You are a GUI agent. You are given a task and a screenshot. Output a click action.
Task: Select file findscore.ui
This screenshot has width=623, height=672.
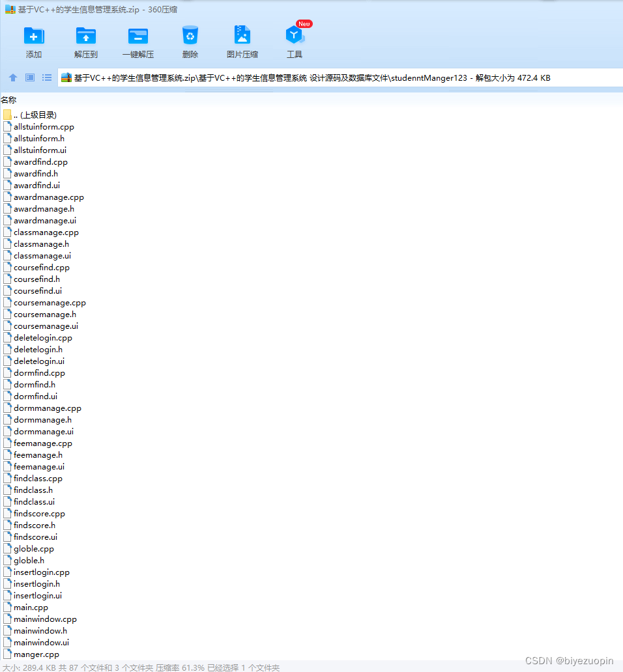click(31, 537)
